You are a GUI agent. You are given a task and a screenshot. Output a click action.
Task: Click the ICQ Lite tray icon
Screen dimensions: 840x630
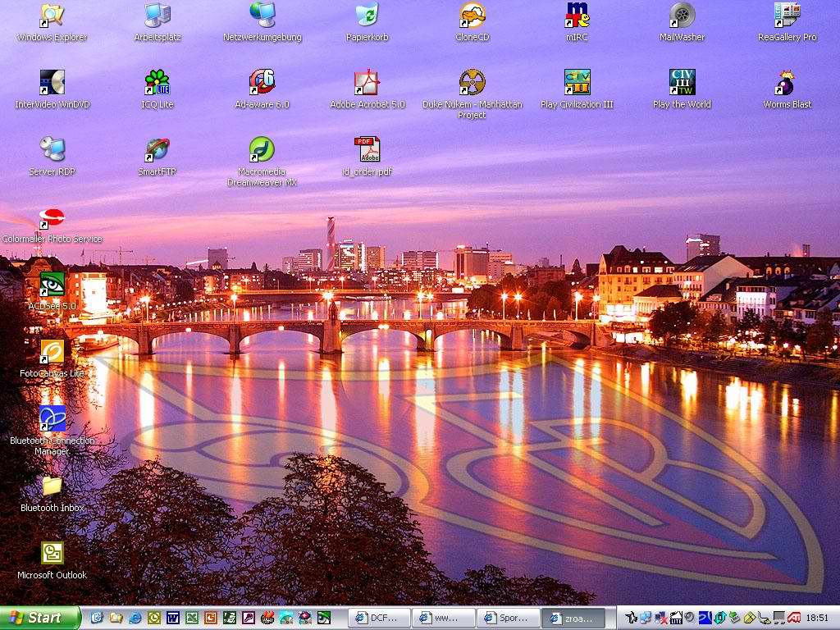pos(676,618)
